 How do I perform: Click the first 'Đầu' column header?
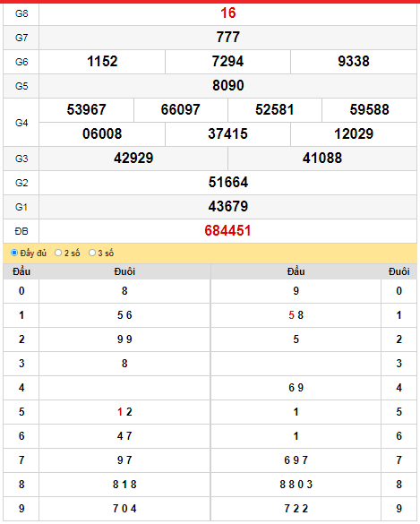[21, 271]
